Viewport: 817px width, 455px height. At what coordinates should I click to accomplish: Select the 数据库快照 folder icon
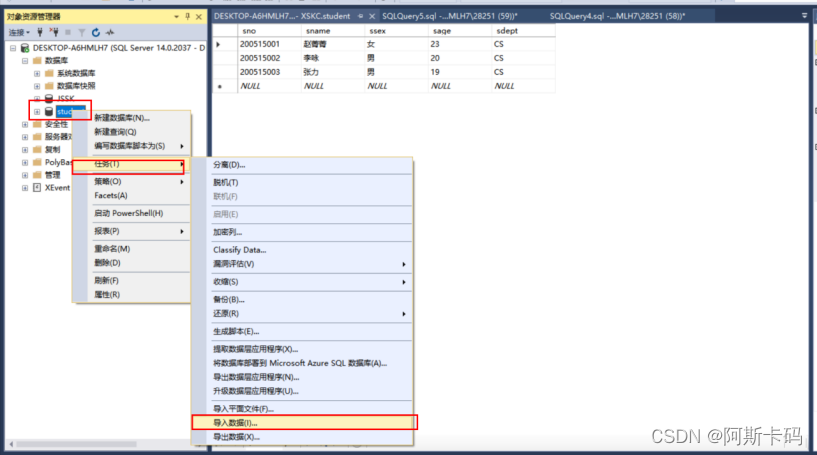click(x=49, y=85)
